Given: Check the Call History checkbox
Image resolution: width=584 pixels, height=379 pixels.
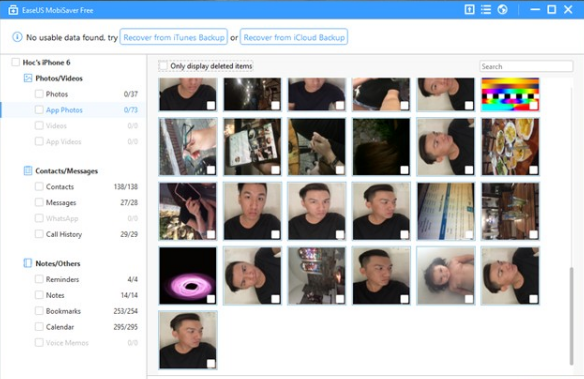Looking at the screenshot, I should (x=39, y=234).
